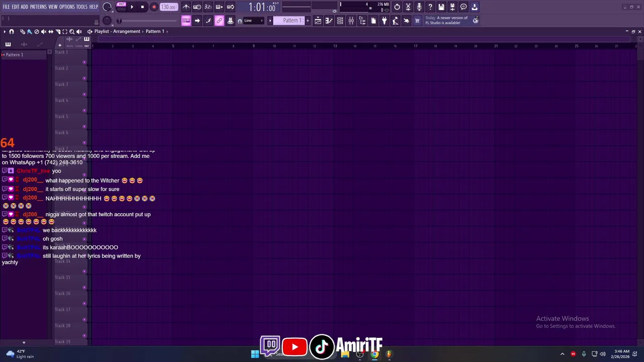Open the OPTIONS menu

pos(67,7)
